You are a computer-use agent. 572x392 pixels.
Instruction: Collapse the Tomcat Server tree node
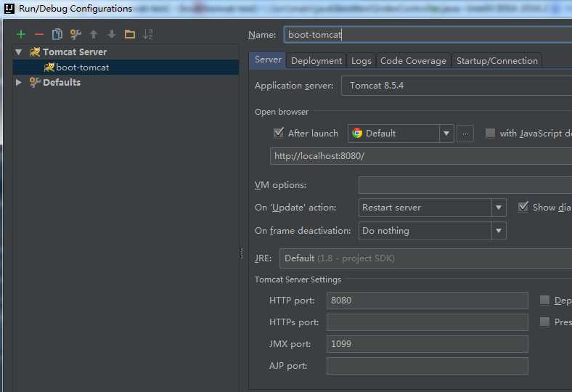[19, 52]
